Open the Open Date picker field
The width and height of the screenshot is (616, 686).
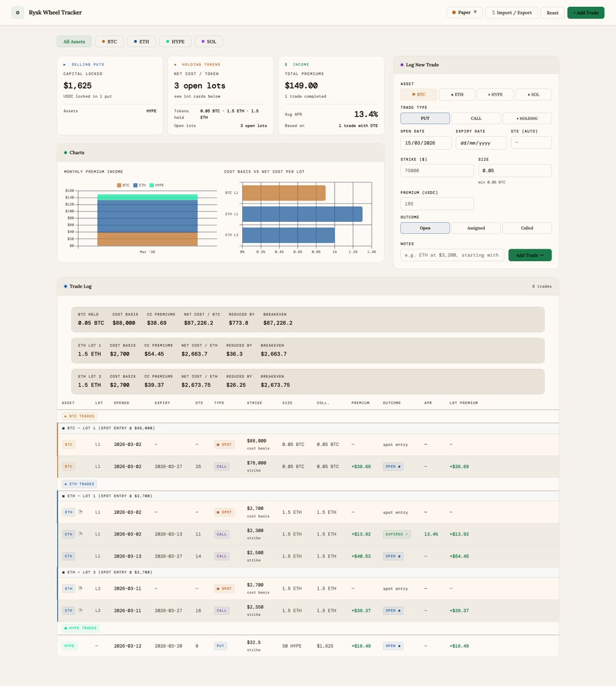[x=426, y=143]
